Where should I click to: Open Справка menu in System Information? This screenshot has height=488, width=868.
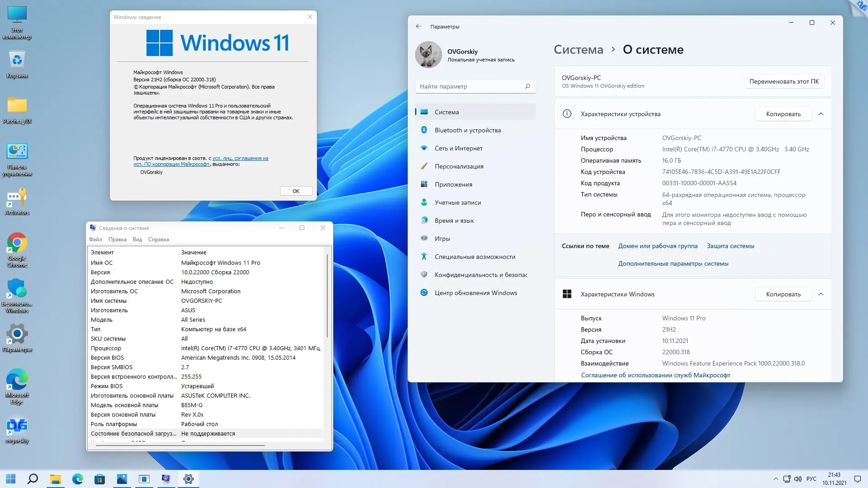click(158, 239)
